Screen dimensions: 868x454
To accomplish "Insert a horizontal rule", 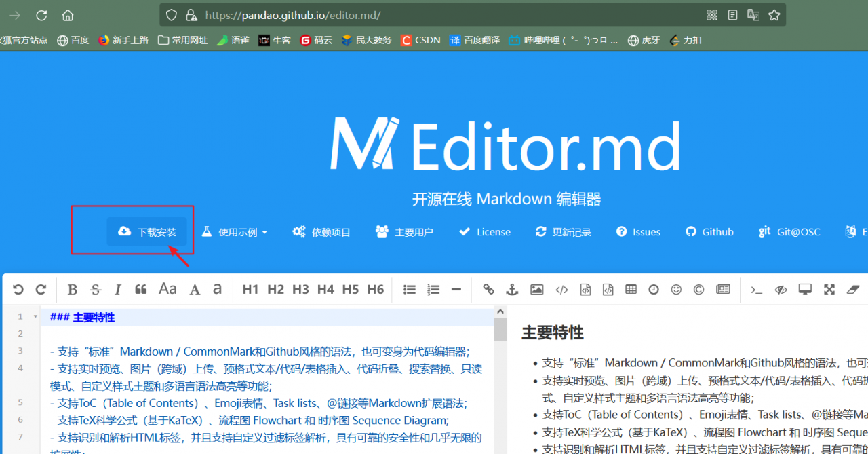I will pos(456,290).
